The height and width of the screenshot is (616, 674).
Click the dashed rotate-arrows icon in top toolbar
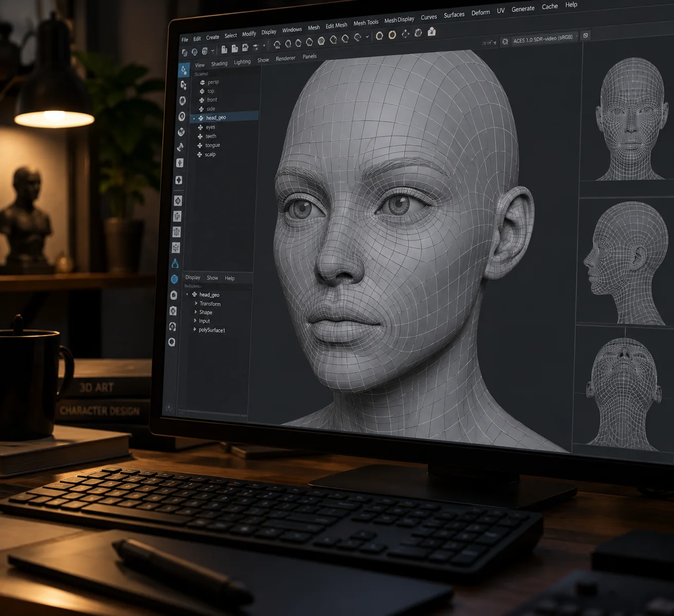point(405,34)
